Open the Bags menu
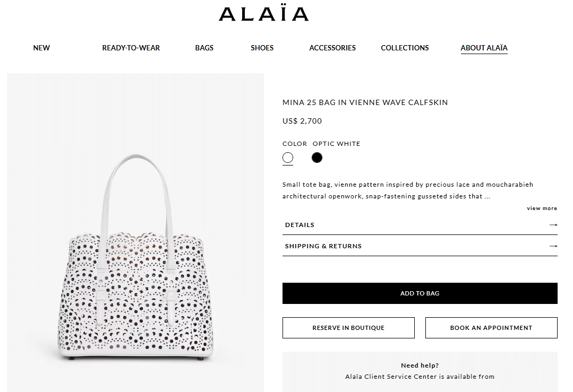This screenshot has width=573, height=392. [x=204, y=48]
